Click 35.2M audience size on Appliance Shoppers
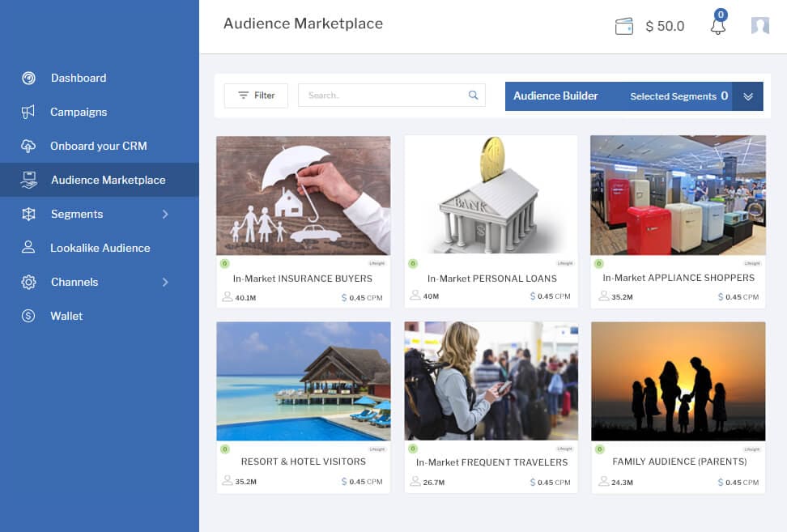Viewport: 787px width, 532px height. coord(622,297)
